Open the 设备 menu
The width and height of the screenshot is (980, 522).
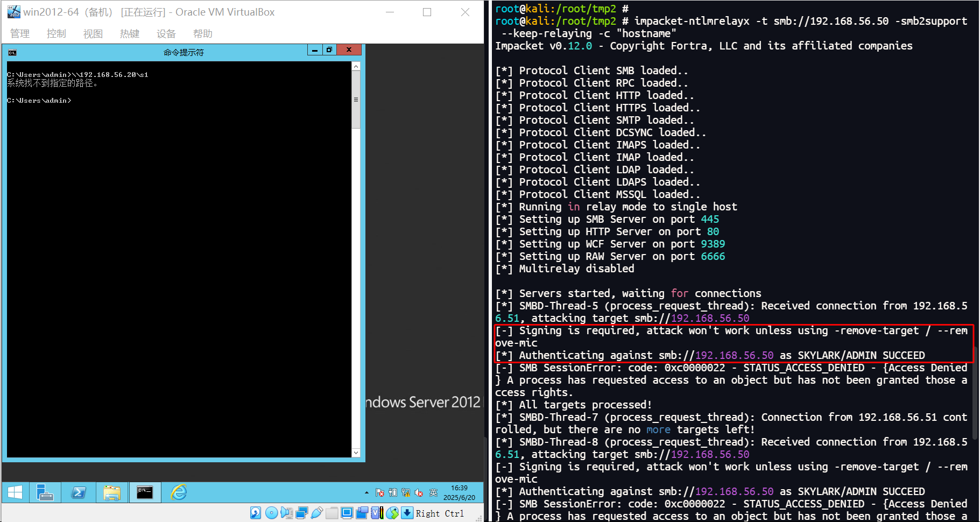point(166,34)
